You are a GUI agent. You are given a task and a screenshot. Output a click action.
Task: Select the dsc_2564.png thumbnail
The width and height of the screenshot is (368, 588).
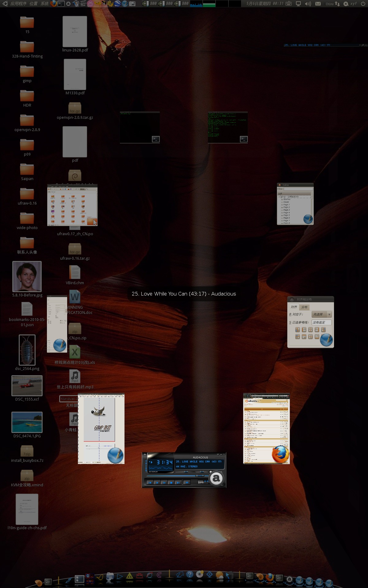(27, 350)
